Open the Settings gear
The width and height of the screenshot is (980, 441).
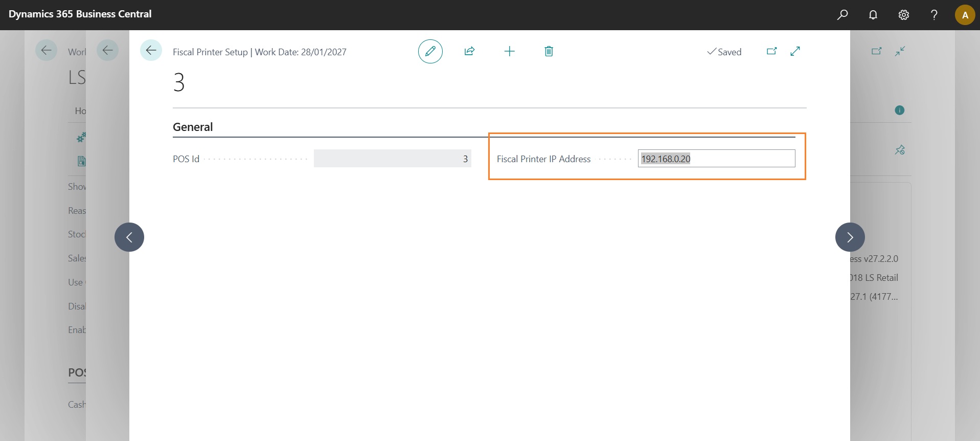coord(904,15)
